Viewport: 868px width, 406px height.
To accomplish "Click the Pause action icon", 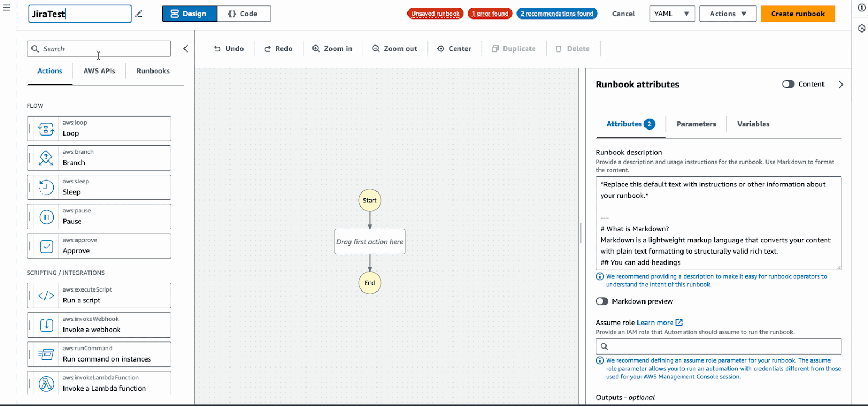I will pyautogui.click(x=46, y=217).
